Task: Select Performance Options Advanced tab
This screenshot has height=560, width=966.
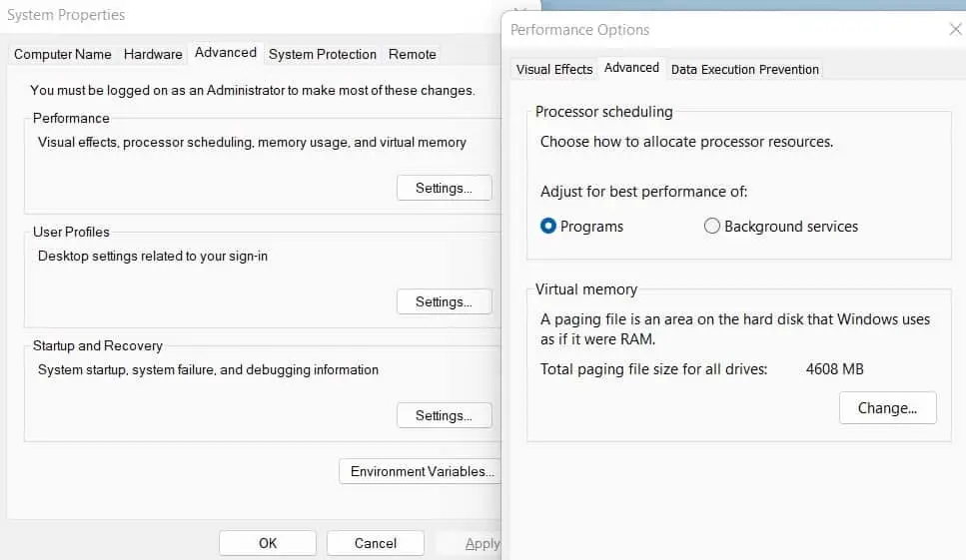Action: [x=631, y=68]
